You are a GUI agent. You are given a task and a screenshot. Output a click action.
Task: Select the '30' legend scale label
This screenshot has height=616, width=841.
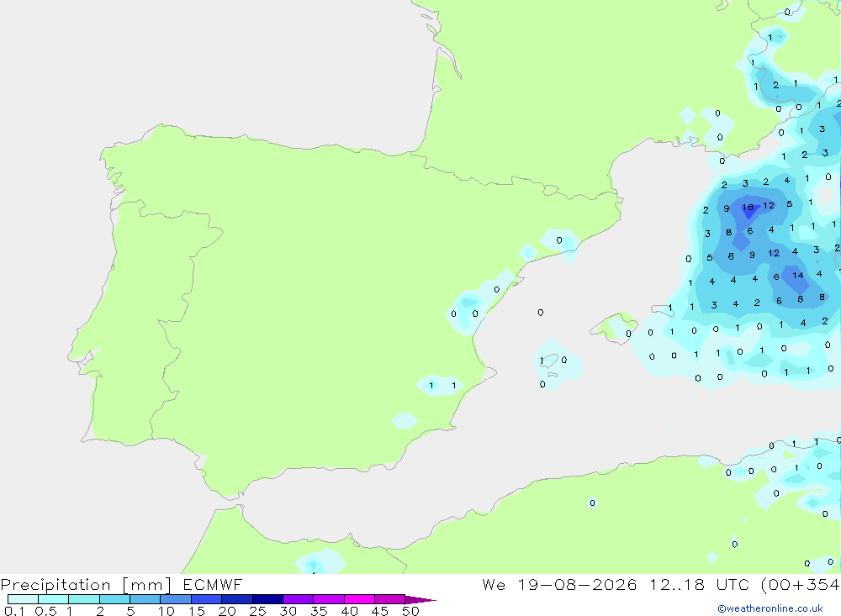point(288,611)
